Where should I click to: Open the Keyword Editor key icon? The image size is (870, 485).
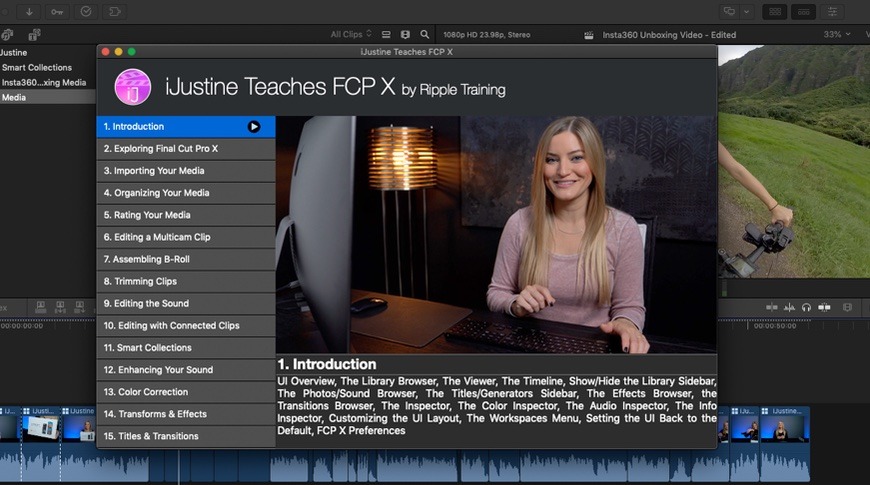click(57, 12)
